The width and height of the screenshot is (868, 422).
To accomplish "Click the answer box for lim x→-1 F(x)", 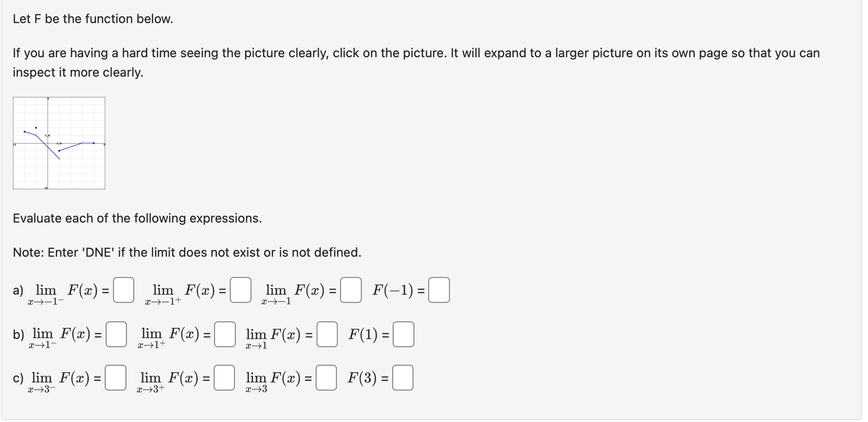I will (351, 289).
